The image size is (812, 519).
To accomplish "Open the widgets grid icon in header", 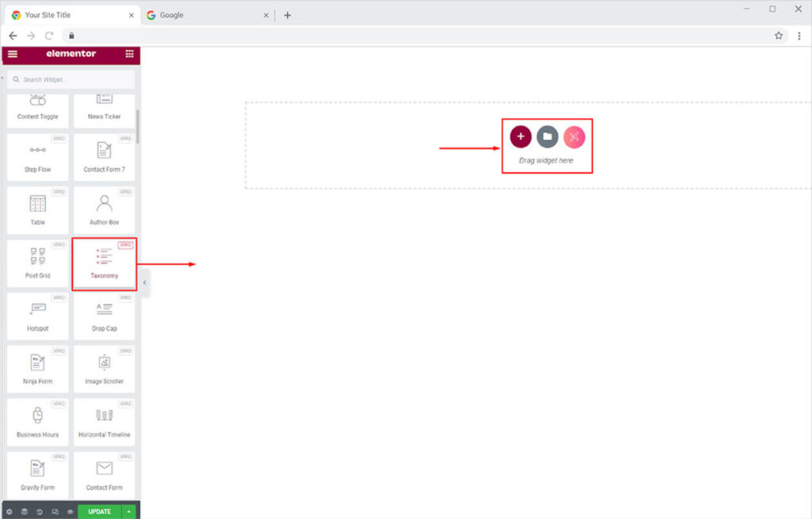I will click(x=129, y=54).
